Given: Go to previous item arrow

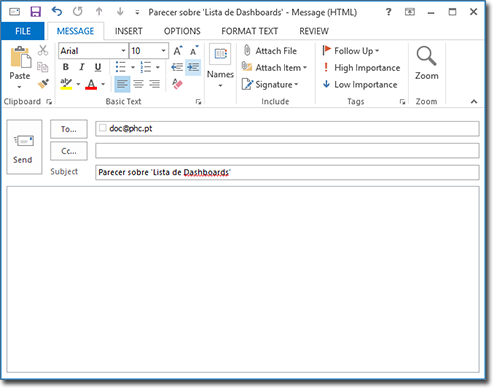Looking at the screenshot, I should pos(99,12).
